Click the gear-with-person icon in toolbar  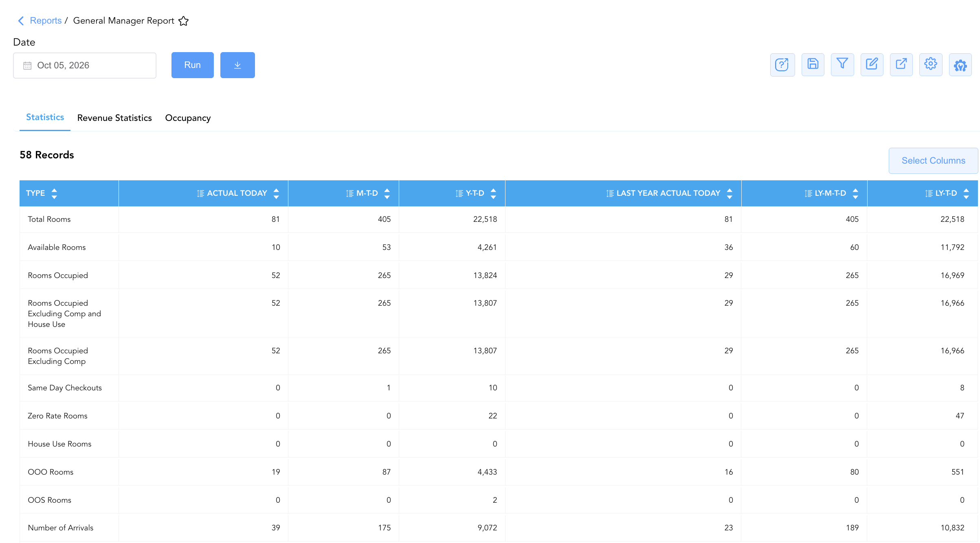pos(960,64)
